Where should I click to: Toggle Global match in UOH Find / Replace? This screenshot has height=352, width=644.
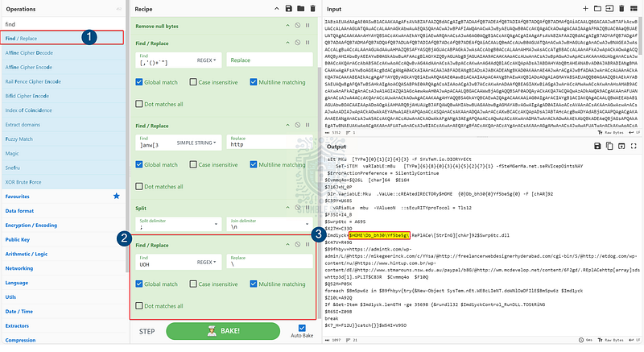[139, 284]
